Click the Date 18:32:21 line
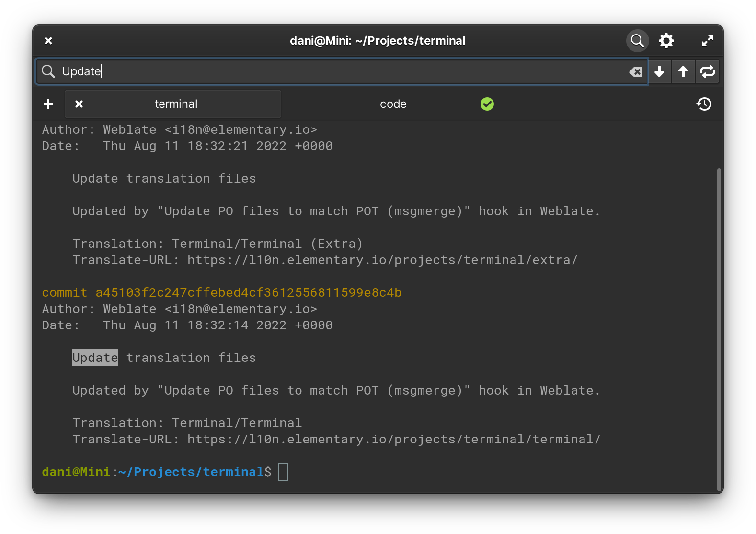 tap(187, 146)
